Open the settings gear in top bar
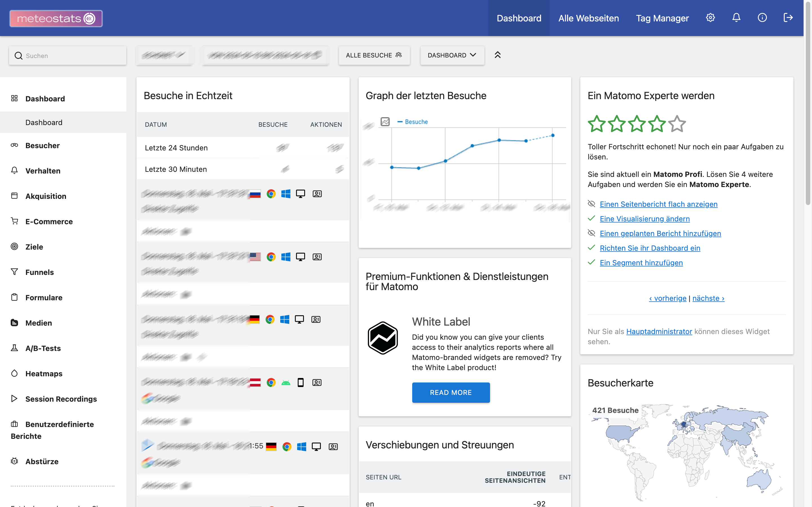The image size is (812, 507). 710,18
